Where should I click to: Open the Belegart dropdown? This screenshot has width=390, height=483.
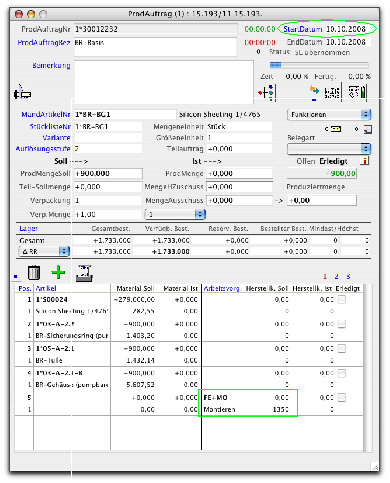coord(329,148)
